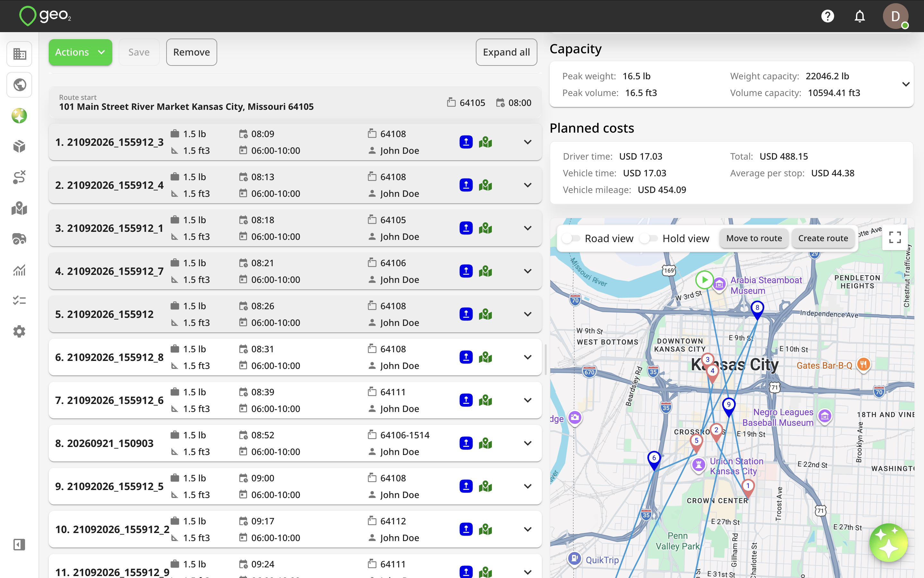Open the map pin sidebar icon
The height and width of the screenshot is (578, 924).
coord(20,208)
